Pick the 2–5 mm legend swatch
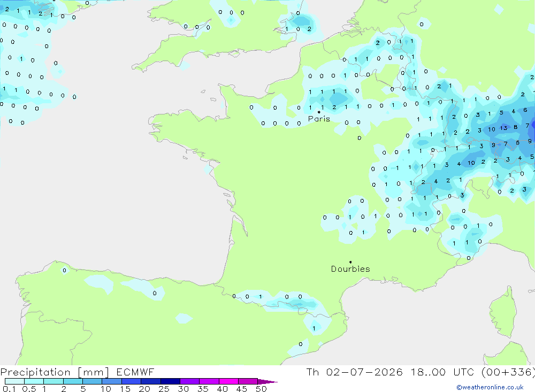The height and width of the screenshot is (392, 535). point(73,381)
